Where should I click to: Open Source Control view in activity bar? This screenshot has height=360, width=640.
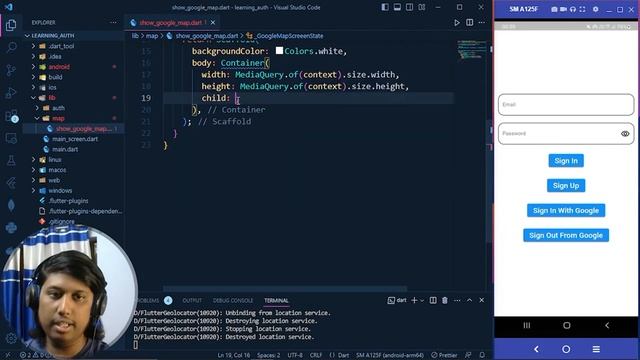tap(11, 70)
